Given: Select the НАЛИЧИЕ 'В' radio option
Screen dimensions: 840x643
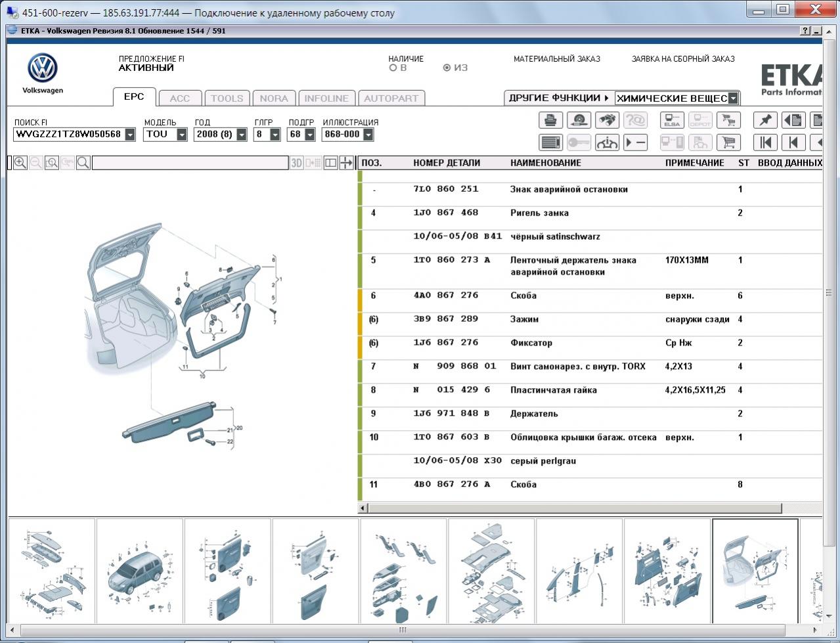Looking at the screenshot, I should [x=393, y=68].
